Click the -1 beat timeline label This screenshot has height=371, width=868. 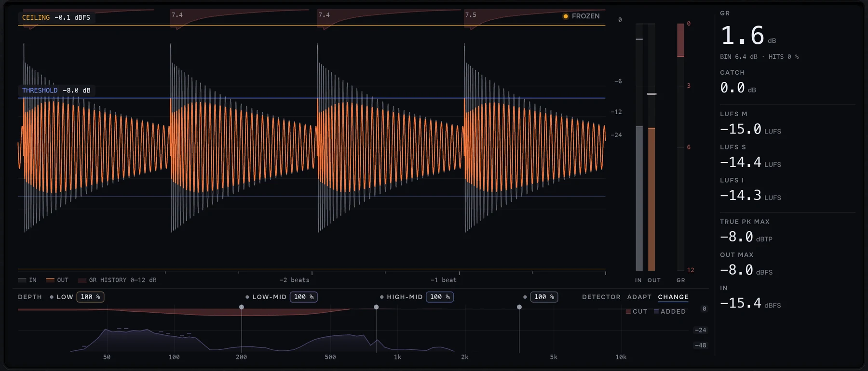[443, 280]
